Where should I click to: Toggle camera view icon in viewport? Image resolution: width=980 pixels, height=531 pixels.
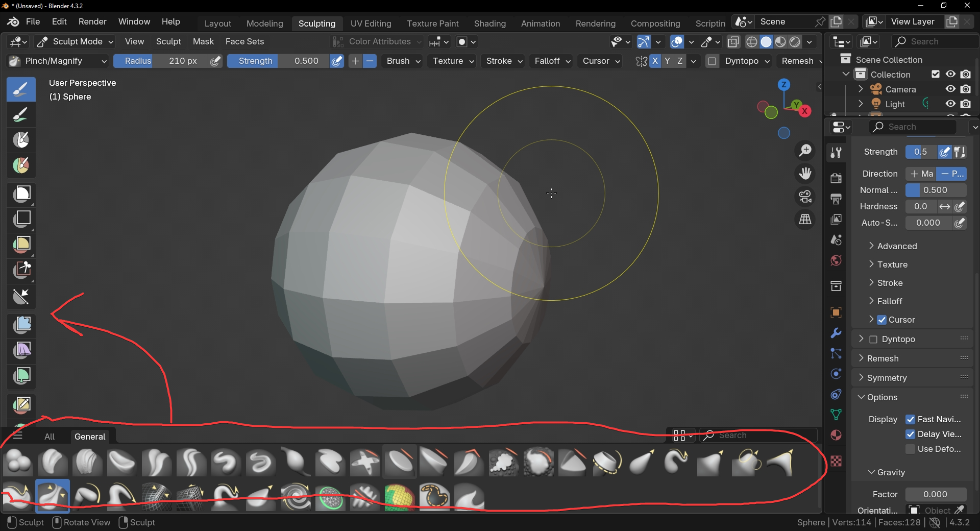(805, 197)
